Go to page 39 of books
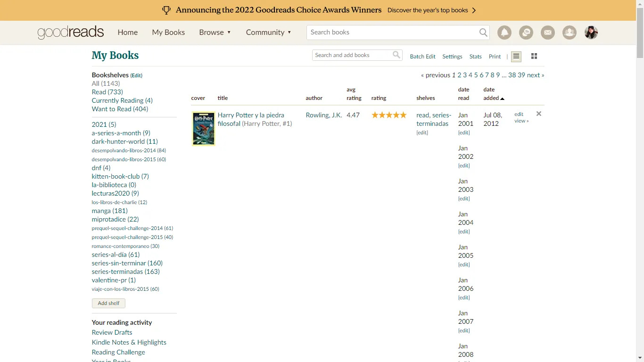The width and height of the screenshot is (644, 362). [521, 75]
